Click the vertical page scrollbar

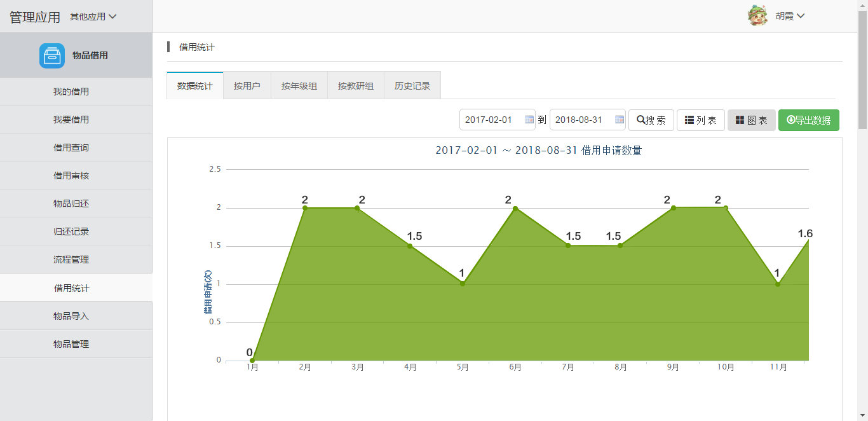pos(862,70)
